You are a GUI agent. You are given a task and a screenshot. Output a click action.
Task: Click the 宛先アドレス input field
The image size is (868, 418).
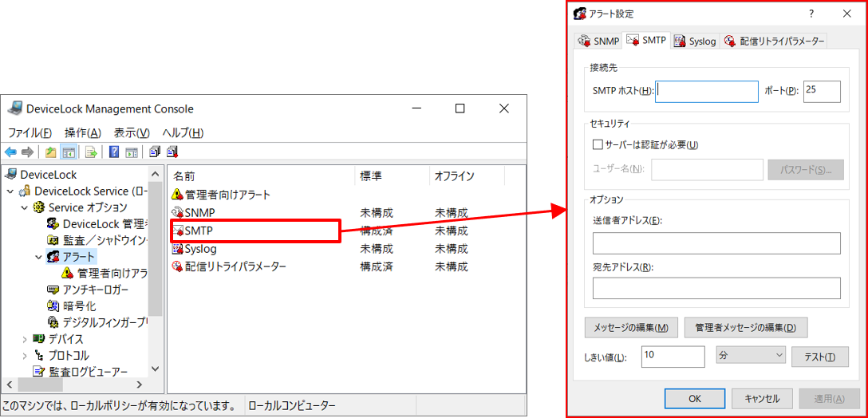coord(716,288)
